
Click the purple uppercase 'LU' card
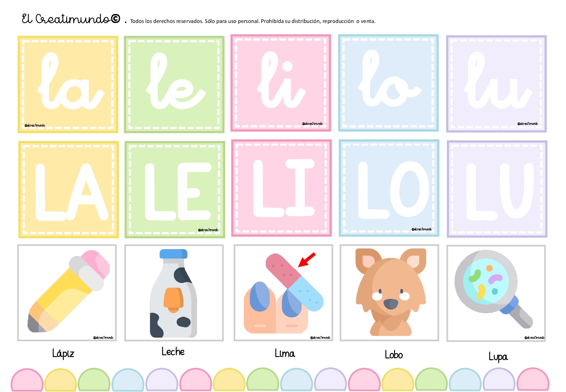pos(497,189)
